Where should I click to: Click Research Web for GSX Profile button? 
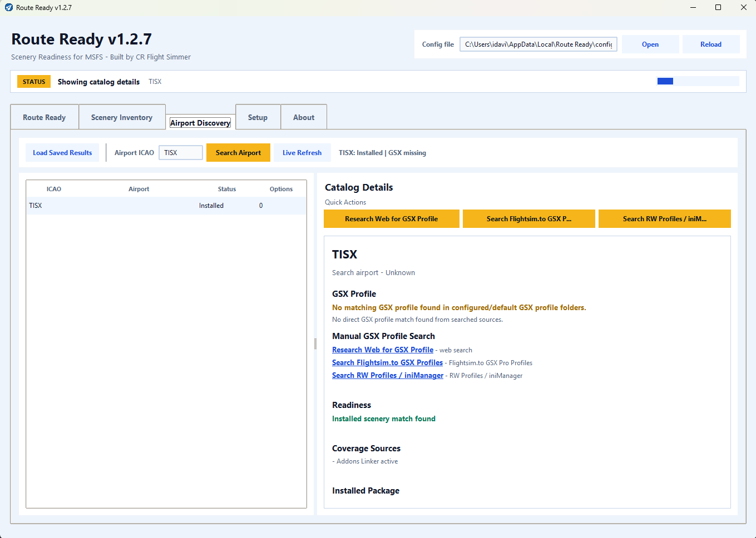(392, 219)
